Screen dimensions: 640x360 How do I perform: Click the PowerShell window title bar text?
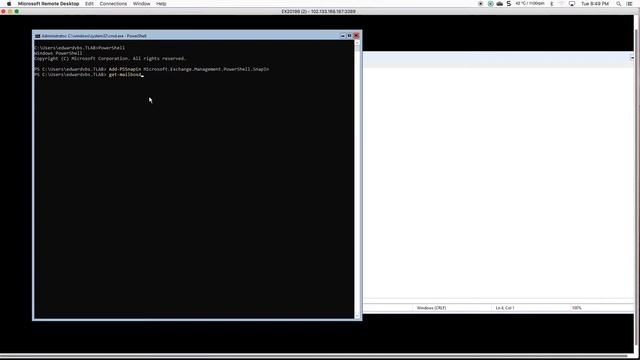pos(94,36)
